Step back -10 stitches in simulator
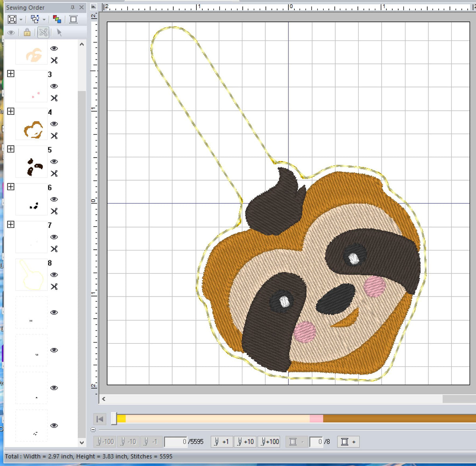The image size is (476, 466). [x=129, y=441]
